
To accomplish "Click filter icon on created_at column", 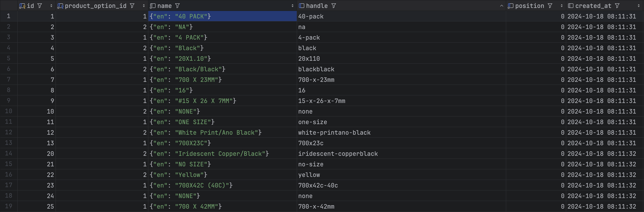I will click(x=617, y=6).
